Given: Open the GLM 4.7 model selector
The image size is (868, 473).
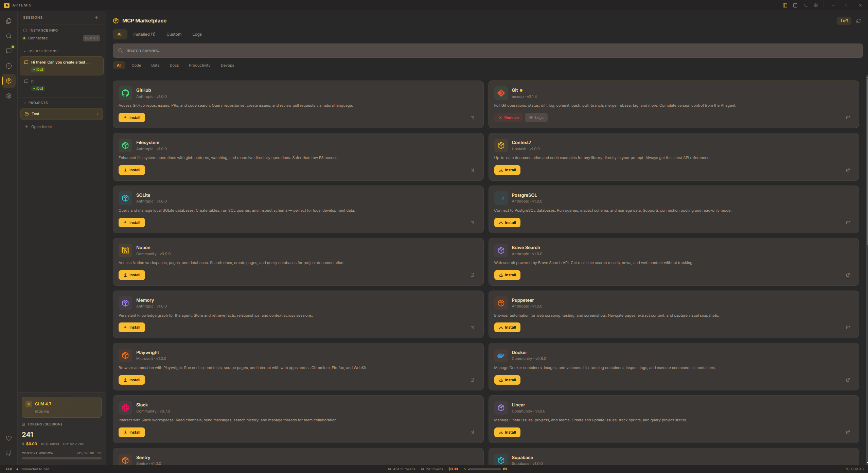Looking at the screenshot, I should pos(61,407).
